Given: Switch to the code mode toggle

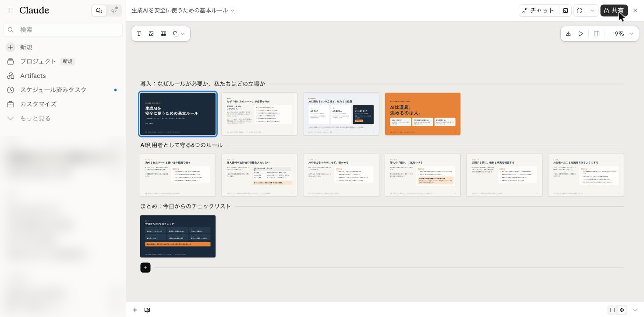Looking at the screenshot, I should click(x=114, y=11).
